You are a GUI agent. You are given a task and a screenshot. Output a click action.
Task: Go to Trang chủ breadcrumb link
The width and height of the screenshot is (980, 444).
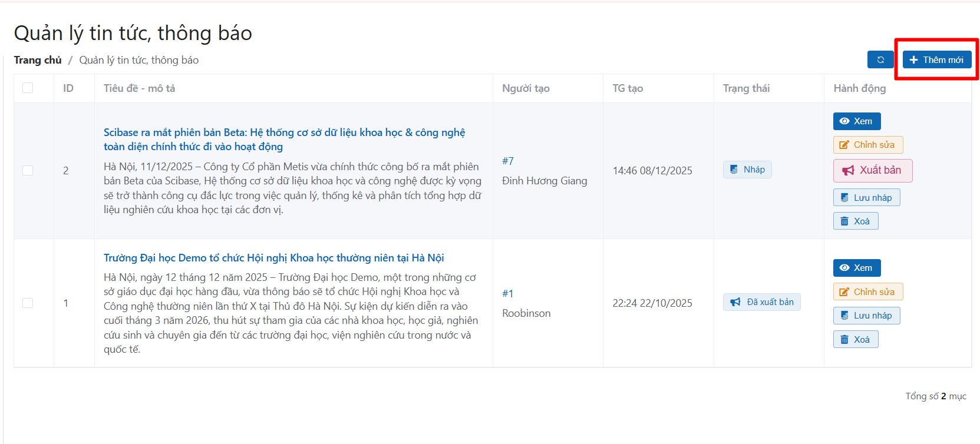coord(38,60)
